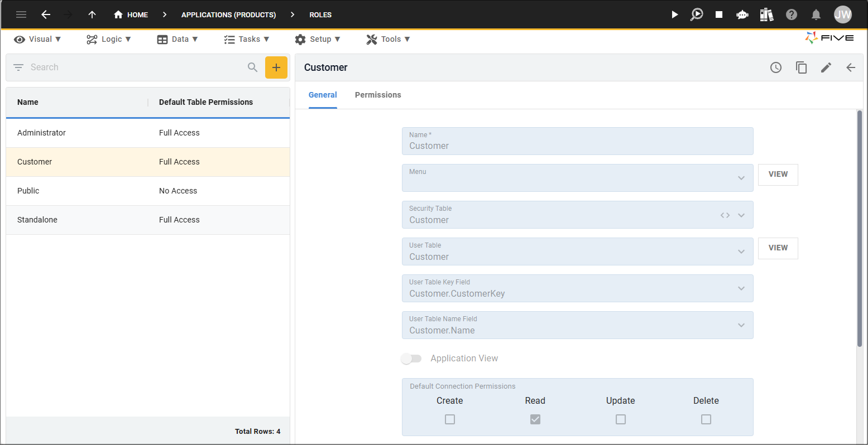Toggle the Application View switch

pos(411,359)
